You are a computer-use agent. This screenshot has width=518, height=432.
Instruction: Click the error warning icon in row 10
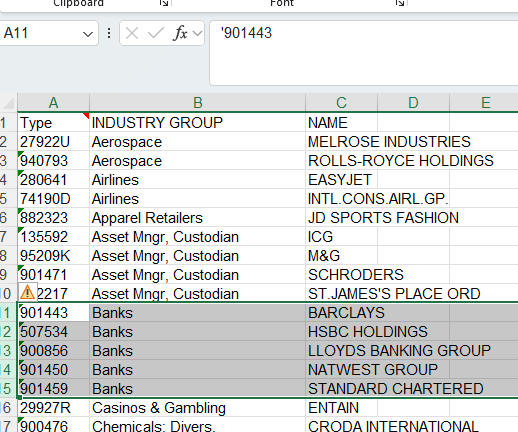[x=27, y=293]
